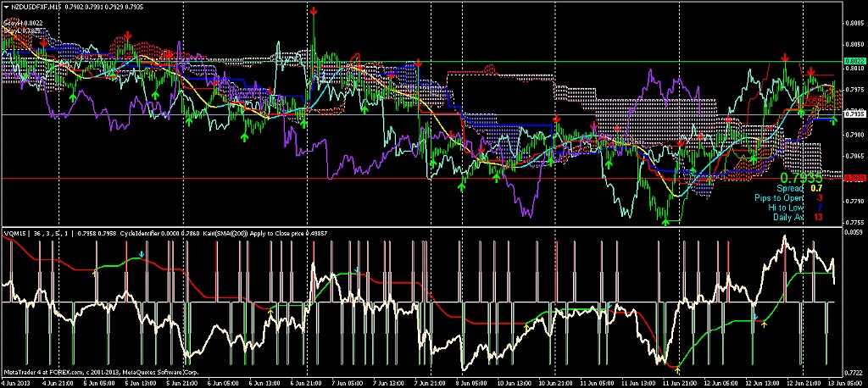The width and height of the screenshot is (868, 388).
Task: Click the triangle arrow before NZDUSDFXF,M15
Action: point(6,7)
